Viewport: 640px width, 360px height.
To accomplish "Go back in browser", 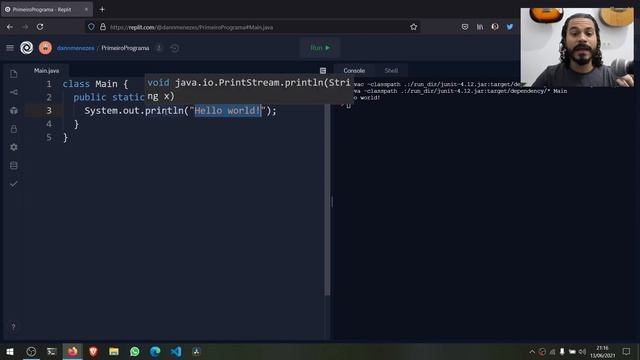I will coord(10,27).
